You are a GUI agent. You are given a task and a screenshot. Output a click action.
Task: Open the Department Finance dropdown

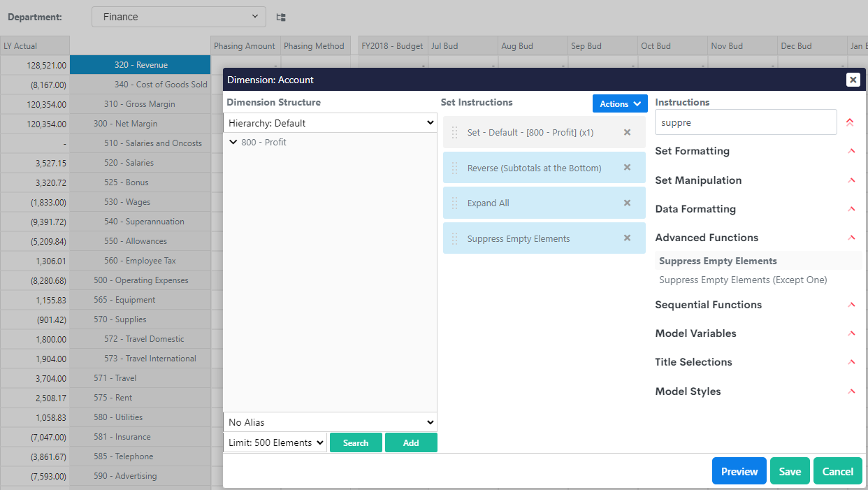click(179, 17)
